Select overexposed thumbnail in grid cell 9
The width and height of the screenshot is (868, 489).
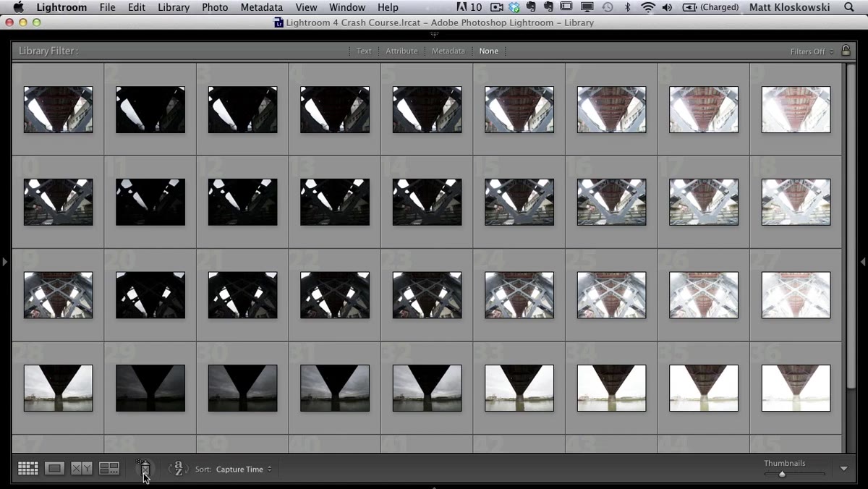tap(796, 109)
